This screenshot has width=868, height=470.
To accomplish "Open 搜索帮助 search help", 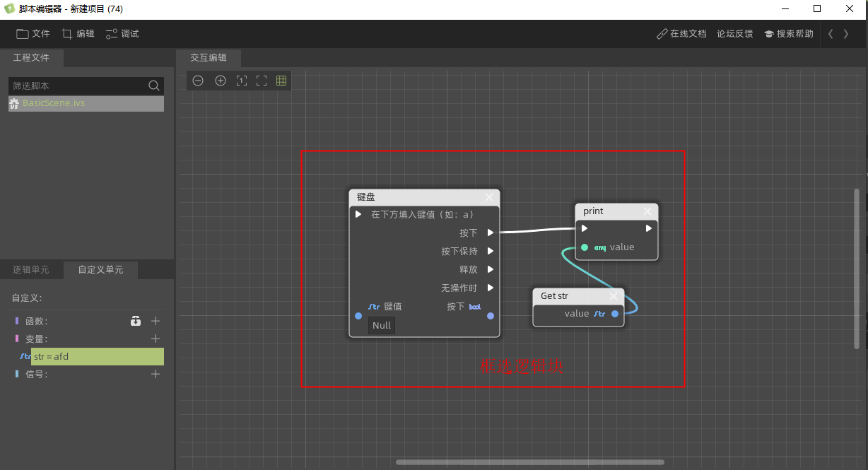I will (788, 34).
